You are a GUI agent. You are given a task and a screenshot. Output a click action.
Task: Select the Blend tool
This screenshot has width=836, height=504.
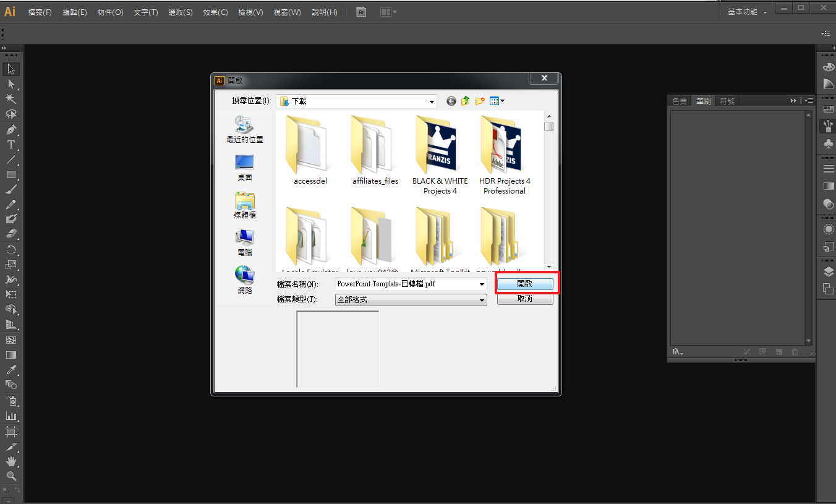[x=11, y=385]
